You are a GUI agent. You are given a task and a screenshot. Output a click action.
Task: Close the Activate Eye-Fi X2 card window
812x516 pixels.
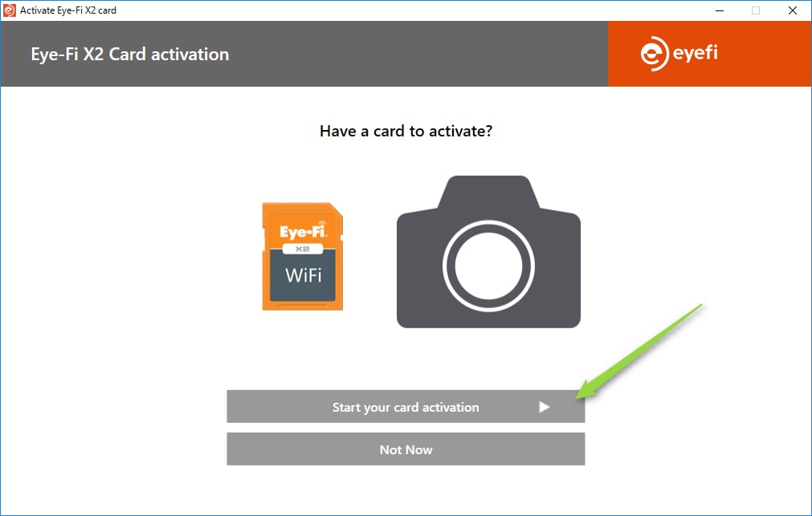[x=792, y=10]
